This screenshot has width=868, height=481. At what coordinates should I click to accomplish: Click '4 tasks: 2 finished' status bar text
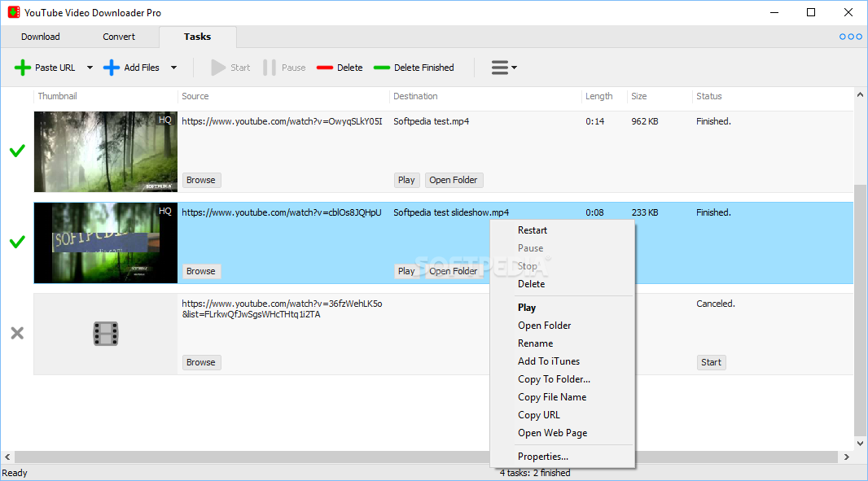click(535, 473)
